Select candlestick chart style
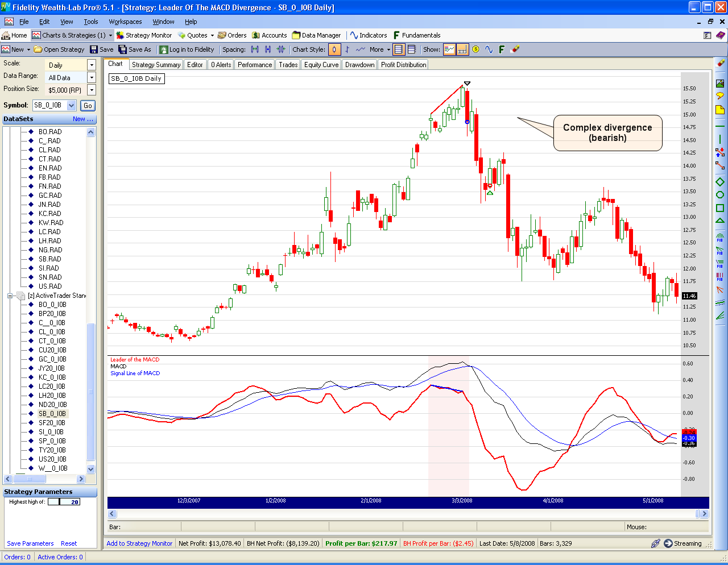The image size is (728, 565). (334, 49)
